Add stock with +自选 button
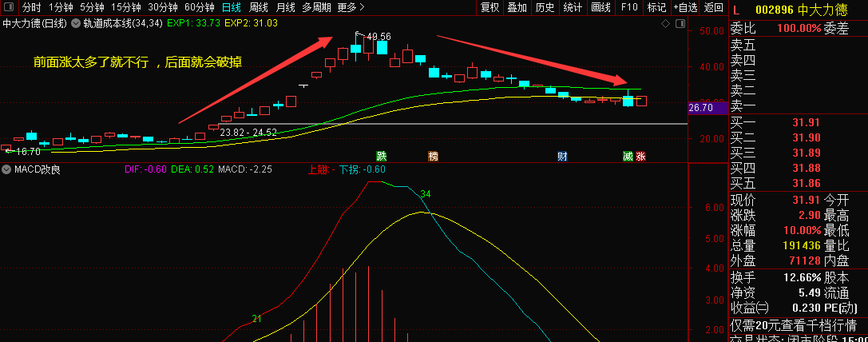 685,7
